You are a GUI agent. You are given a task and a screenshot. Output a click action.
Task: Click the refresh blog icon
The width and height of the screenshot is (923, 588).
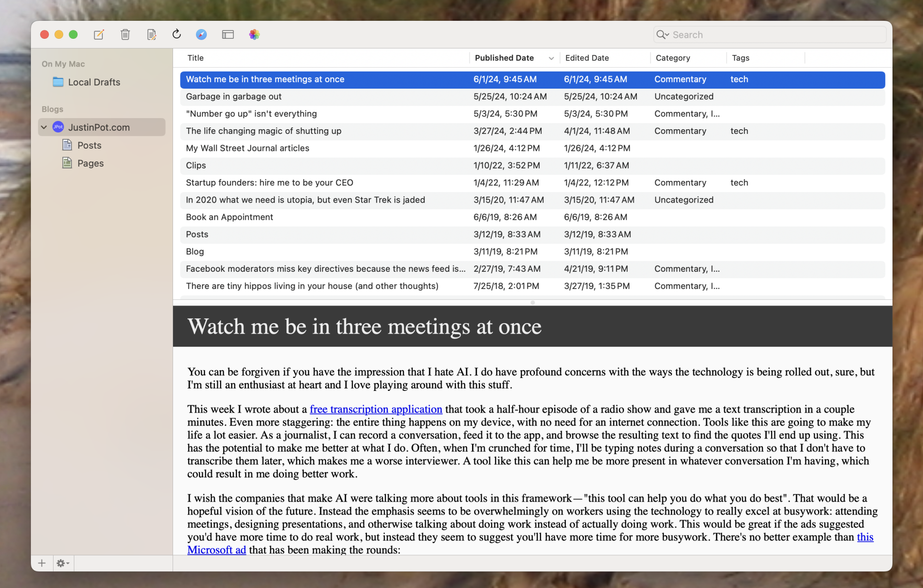[176, 34]
